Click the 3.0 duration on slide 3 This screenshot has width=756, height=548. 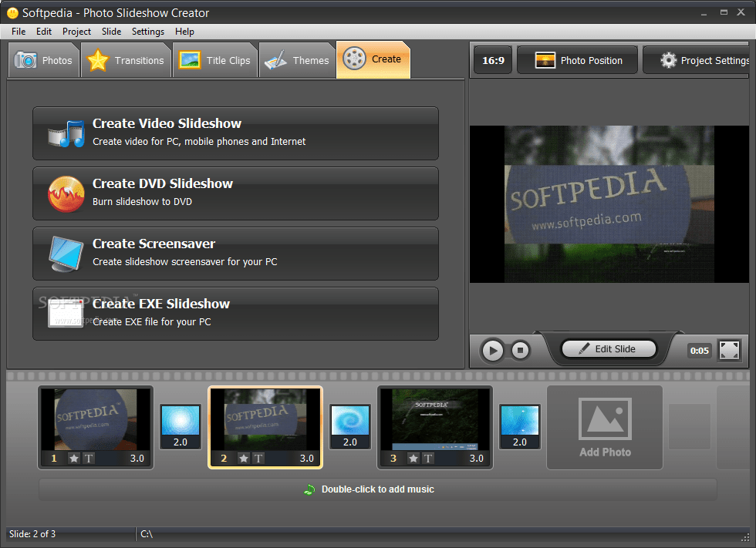pos(477,459)
